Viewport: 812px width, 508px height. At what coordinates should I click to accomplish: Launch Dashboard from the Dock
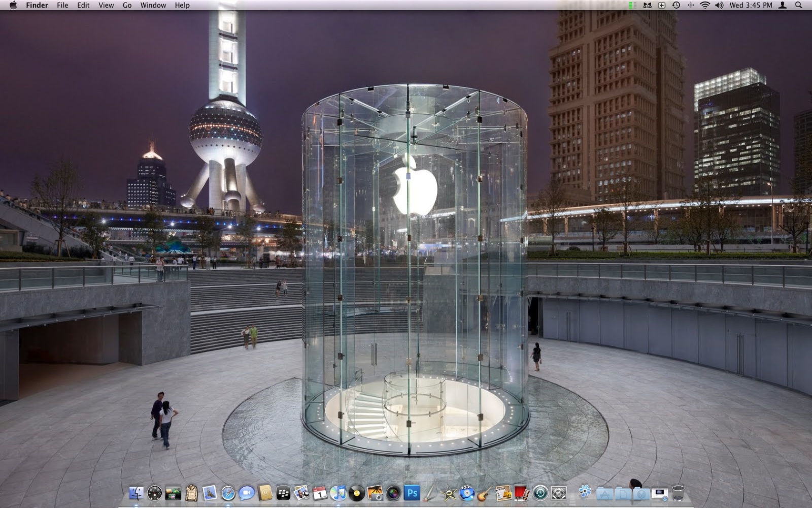[154, 493]
